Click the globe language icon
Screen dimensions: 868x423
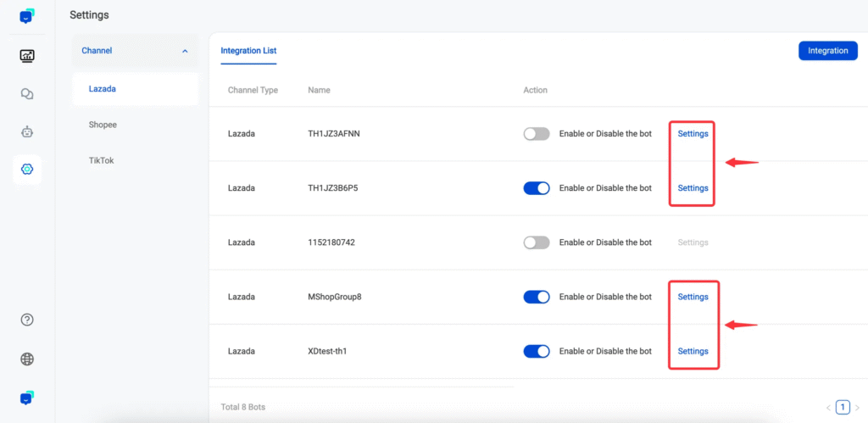click(x=26, y=359)
